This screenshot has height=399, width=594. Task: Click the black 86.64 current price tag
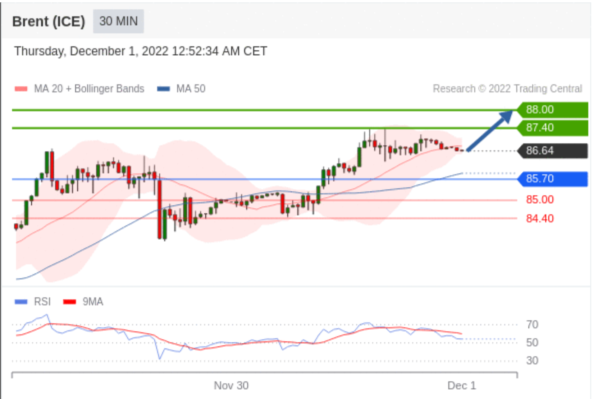tap(552, 151)
